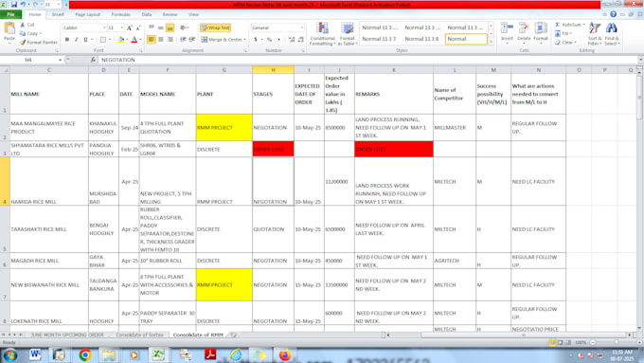Image resolution: width=644 pixels, height=363 pixels.
Task: Switch to the Insert ribbon tab
Action: click(x=58, y=14)
